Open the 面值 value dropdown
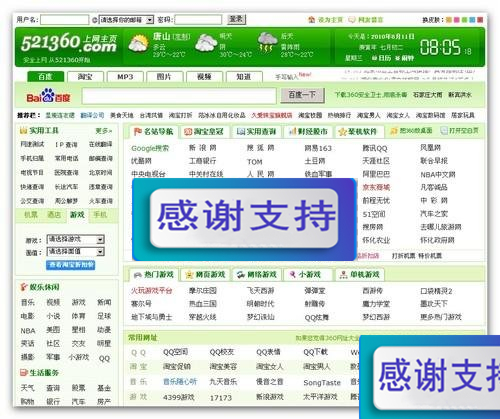The height and width of the screenshot is (419, 500). [x=76, y=251]
